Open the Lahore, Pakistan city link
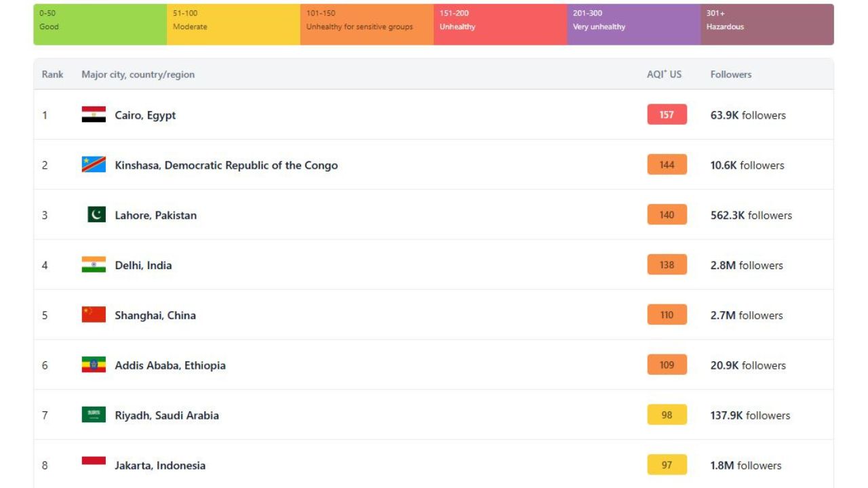This screenshot has width=868, height=488. pyautogui.click(x=155, y=216)
